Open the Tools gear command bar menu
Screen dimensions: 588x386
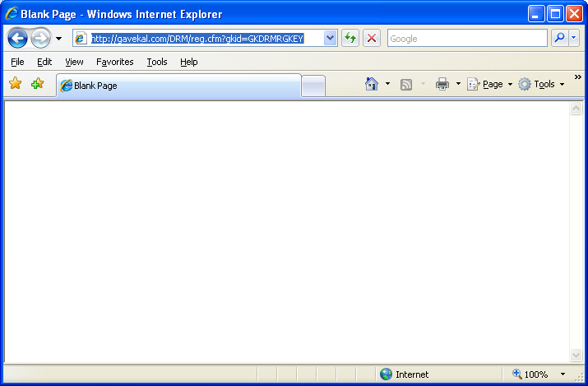tap(541, 85)
